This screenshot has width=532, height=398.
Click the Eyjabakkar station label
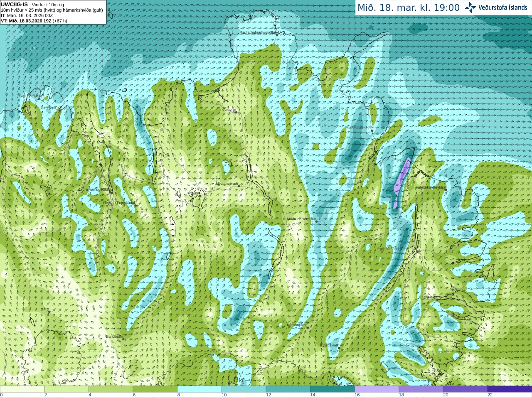[329, 345]
